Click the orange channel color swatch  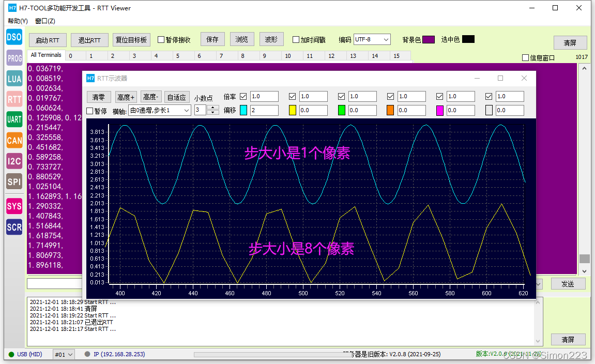pyautogui.click(x=390, y=110)
